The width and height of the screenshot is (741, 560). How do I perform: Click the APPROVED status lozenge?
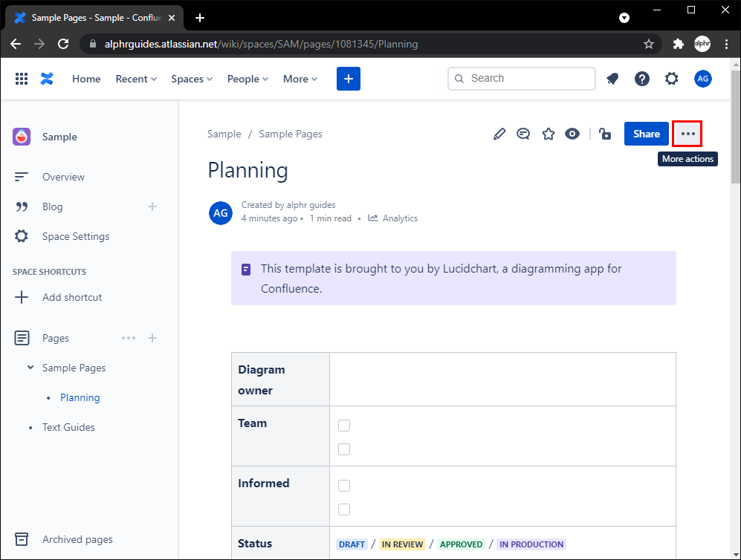(x=461, y=544)
